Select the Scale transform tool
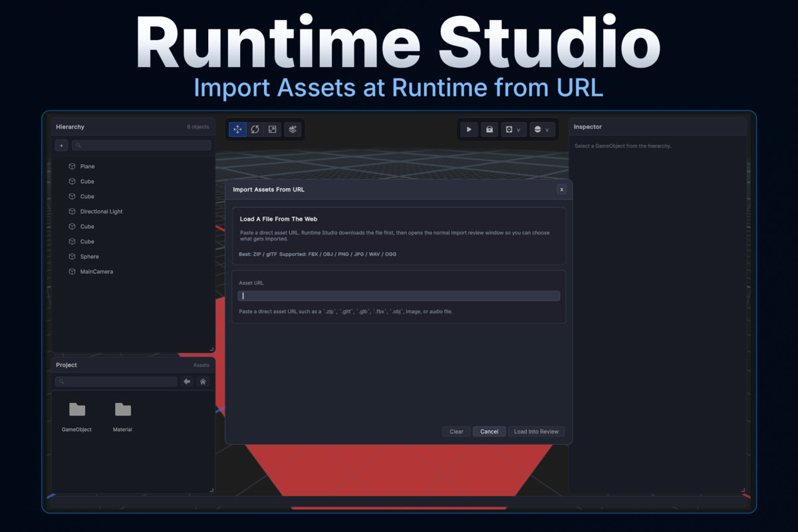The image size is (798, 532). (x=272, y=130)
